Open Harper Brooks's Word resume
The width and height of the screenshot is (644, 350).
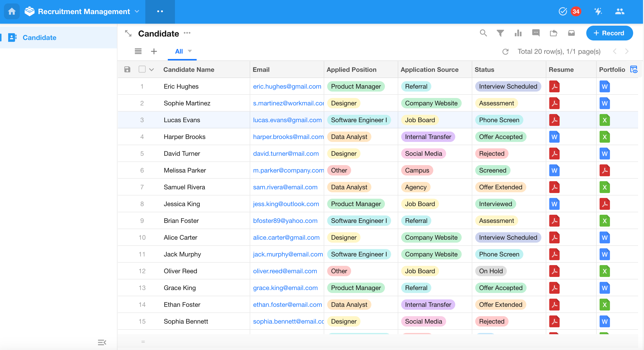tap(554, 137)
